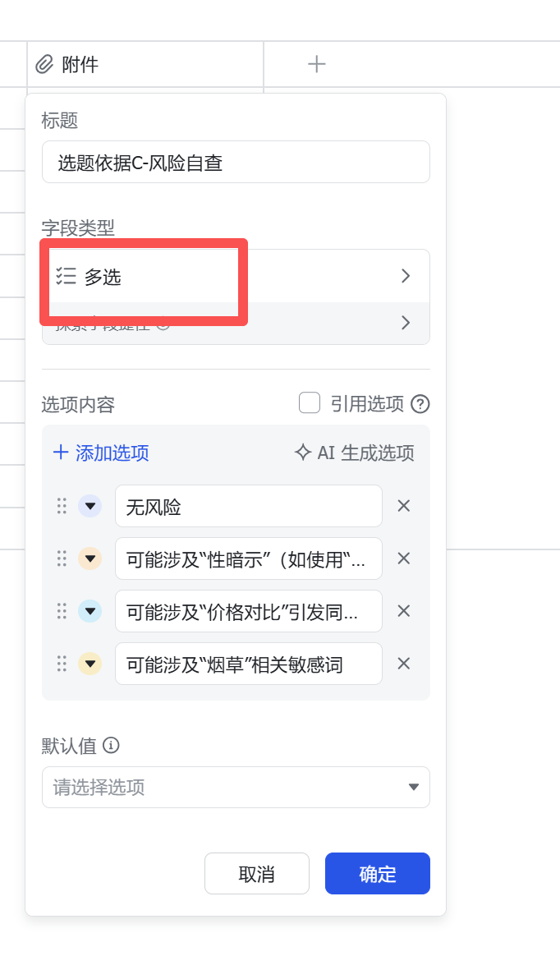Click the 标题 input field
560x979 pixels.
tap(236, 162)
